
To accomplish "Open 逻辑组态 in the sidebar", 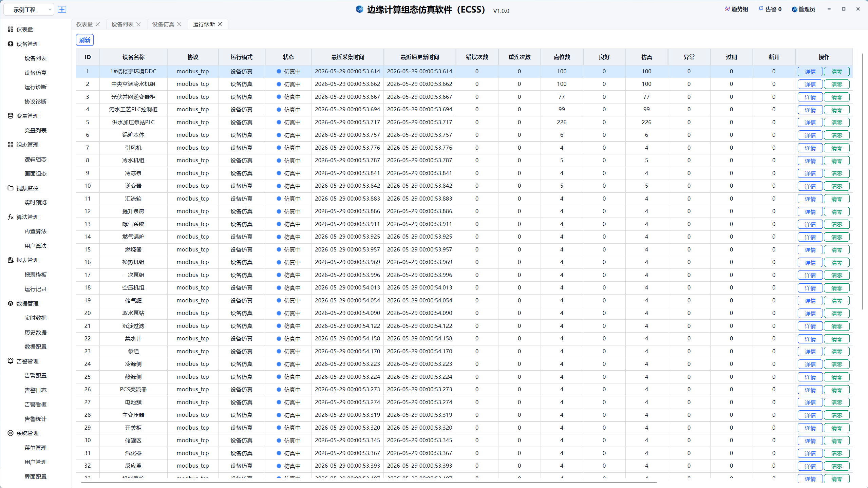I will point(36,159).
